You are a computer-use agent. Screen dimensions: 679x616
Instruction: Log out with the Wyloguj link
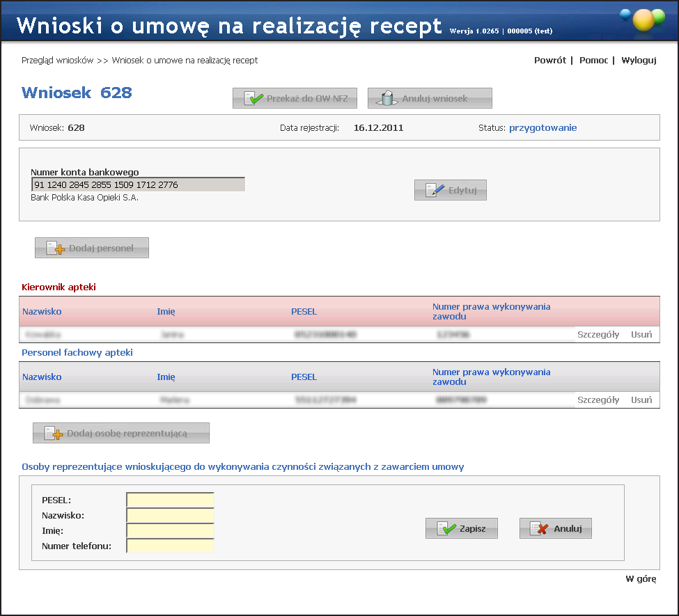point(639,61)
